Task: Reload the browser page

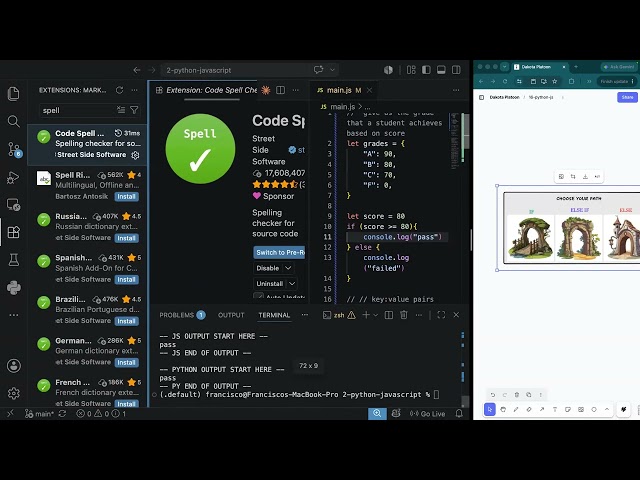Action: point(505,81)
